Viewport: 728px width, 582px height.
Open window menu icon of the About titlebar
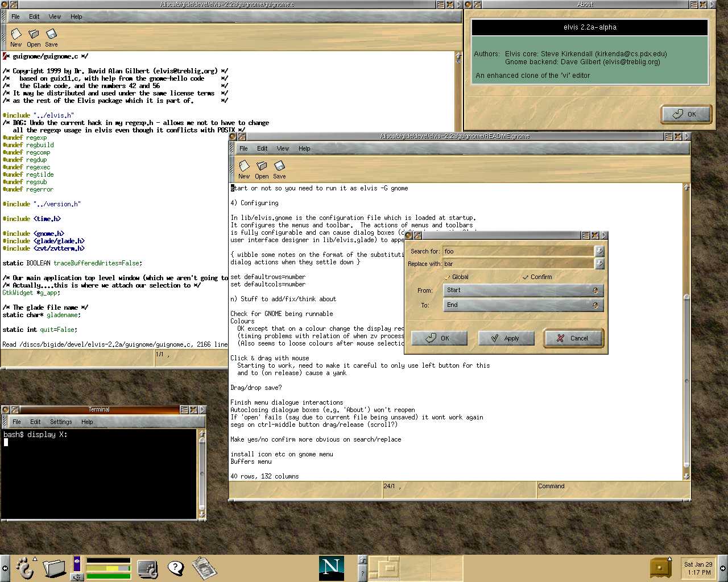(x=469, y=5)
